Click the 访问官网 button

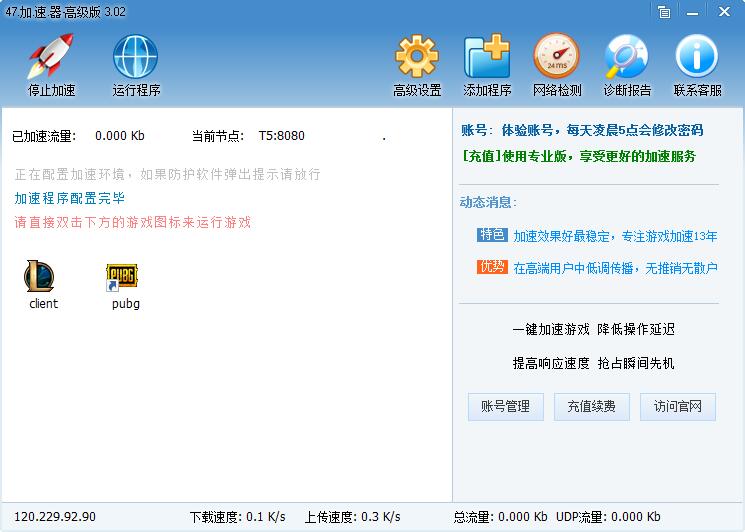coord(678,407)
